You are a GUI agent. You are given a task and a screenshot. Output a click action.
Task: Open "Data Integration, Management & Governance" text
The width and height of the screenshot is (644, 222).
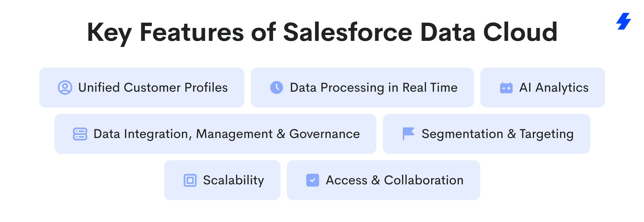click(226, 134)
